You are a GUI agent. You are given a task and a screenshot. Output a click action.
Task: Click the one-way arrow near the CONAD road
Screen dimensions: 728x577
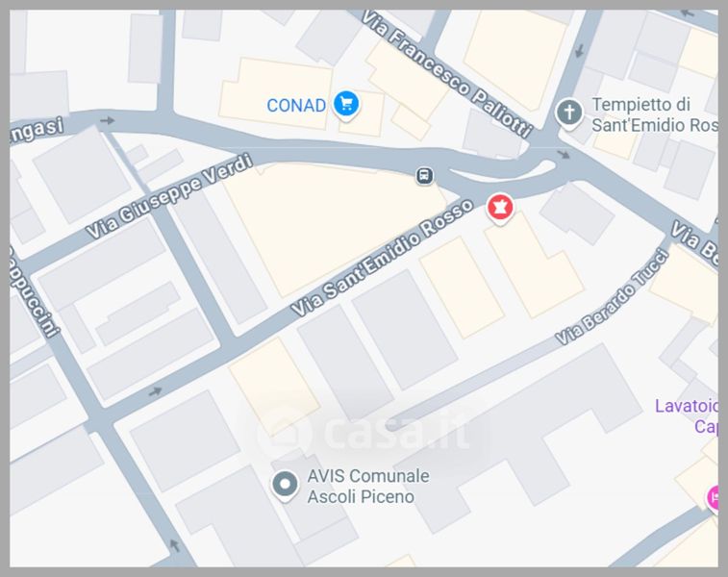tap(108, 121)
